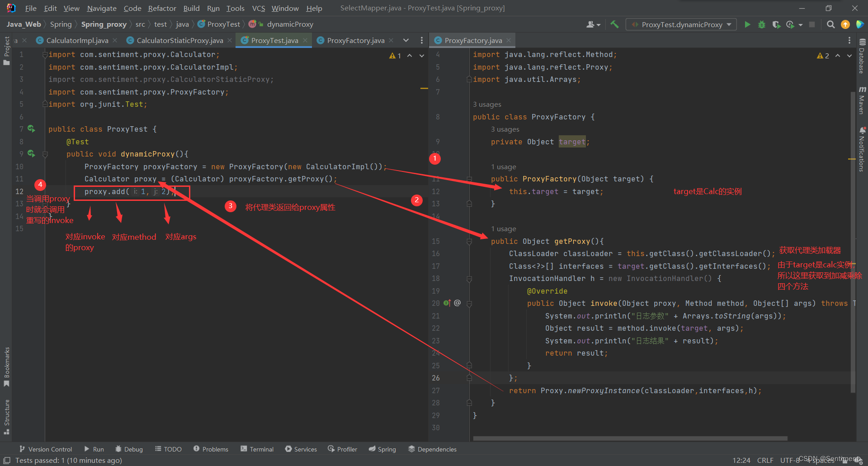Collapse the imports fold marker on line 1
868x466 pixels.
pos(45,54)
